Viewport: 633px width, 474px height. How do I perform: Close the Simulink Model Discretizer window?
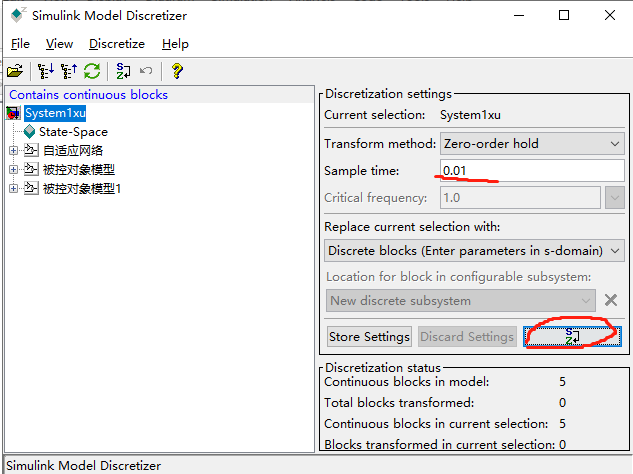(610, 15)
